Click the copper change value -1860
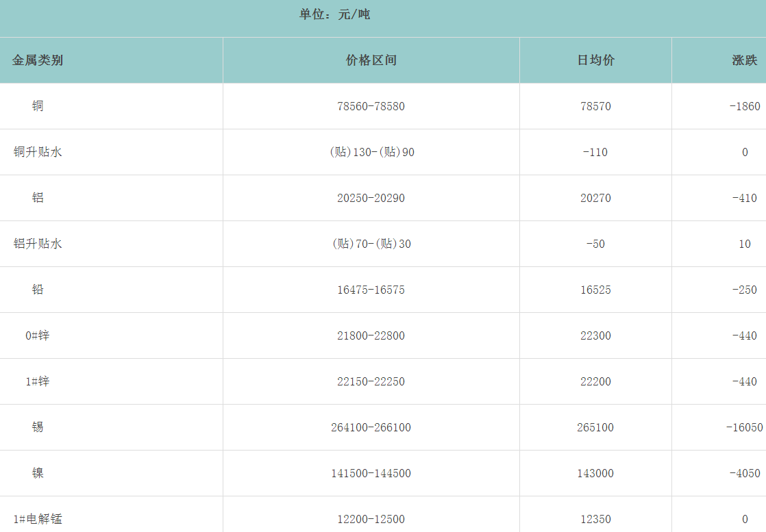The width and height of the screenshot is (766, 532). [x=744, y=107]
